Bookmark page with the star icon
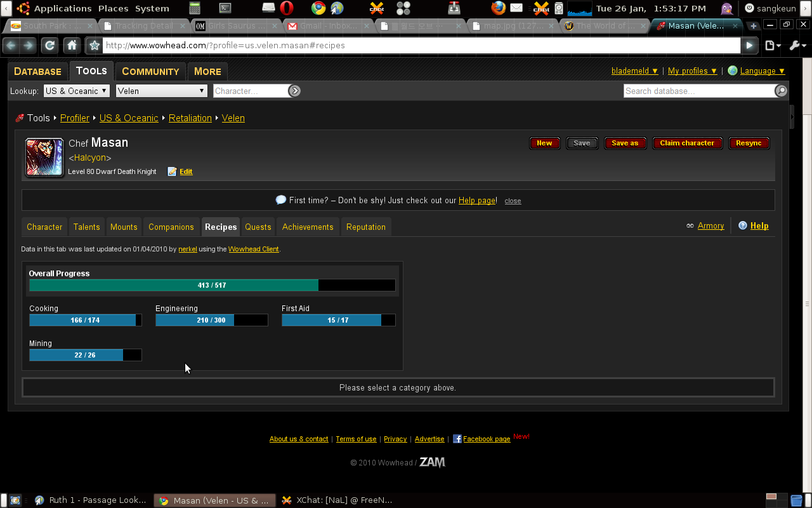Image resolution: width=812 pixels, height=508 pixels. pyautogui.click(x=95, y=46)
